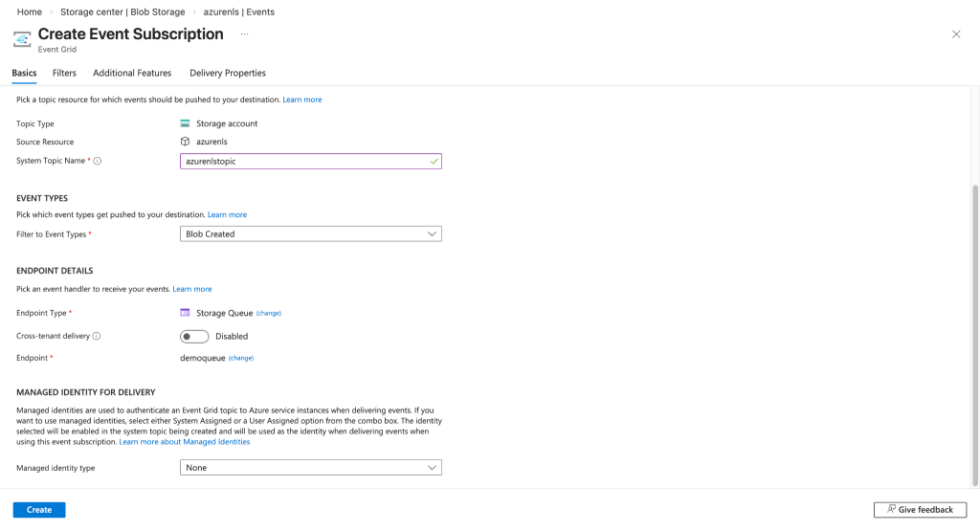Click the Storage Queue endpoint icon
The width and height of the screenshot is (980, 531).
pyautogui.click(x=185, y=313)
